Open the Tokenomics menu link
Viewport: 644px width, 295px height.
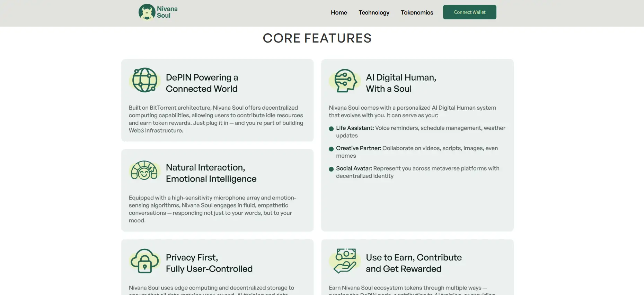click(x=417, y=12)
